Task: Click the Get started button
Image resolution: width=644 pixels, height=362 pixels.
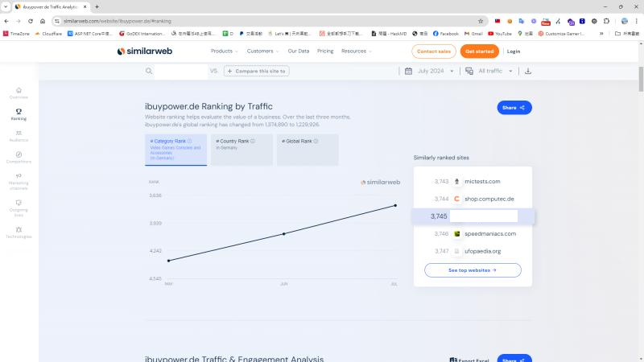Action: pos(479,51)
